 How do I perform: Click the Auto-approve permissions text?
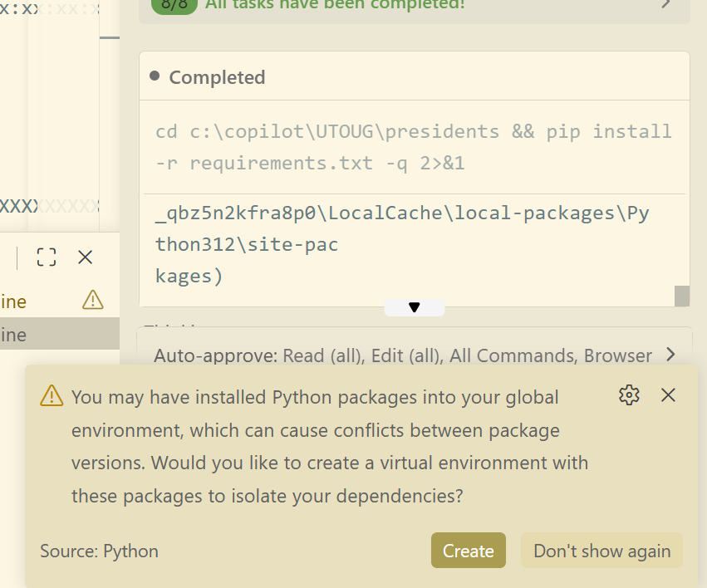[403, 355]
